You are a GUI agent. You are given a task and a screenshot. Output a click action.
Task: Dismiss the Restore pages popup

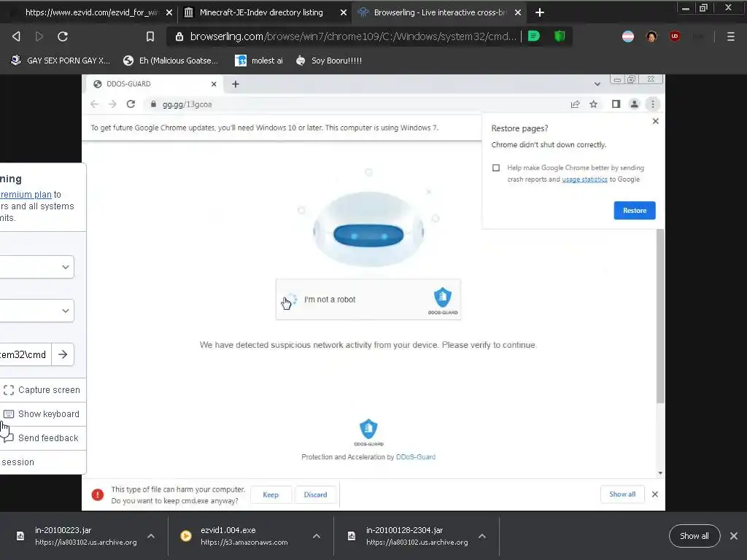point(656,121)
